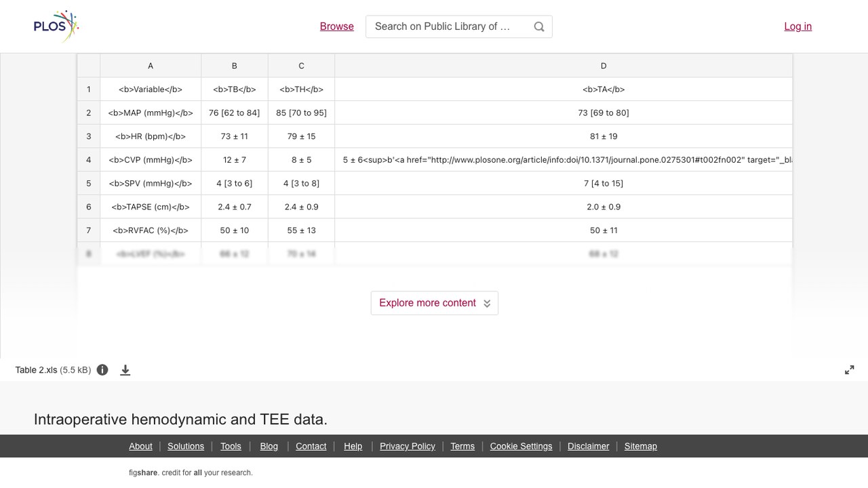Image resolution: width=868 pixels, height=488 pixels.
Task: Click the TAPSE (cm) cell
Action: 151,207
